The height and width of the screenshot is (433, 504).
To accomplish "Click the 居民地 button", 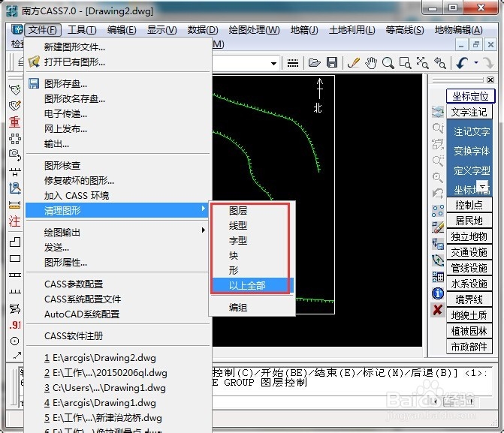I will (x=469, y=221).
